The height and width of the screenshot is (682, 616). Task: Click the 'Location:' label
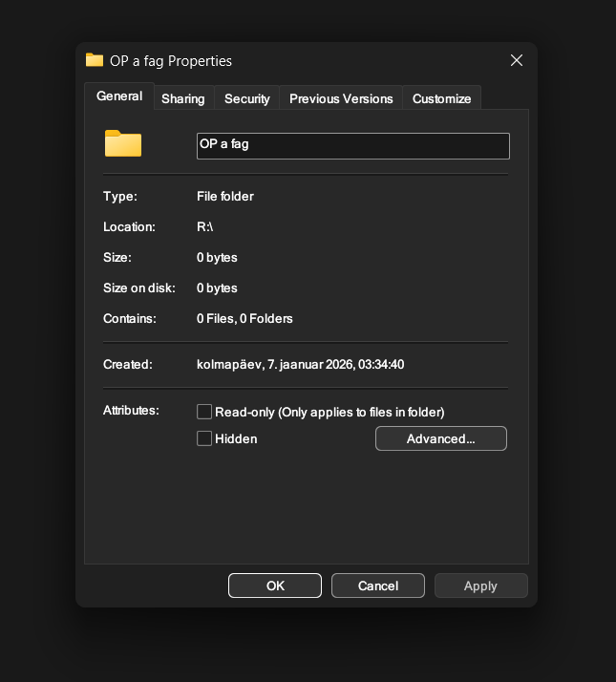[129, 226]
